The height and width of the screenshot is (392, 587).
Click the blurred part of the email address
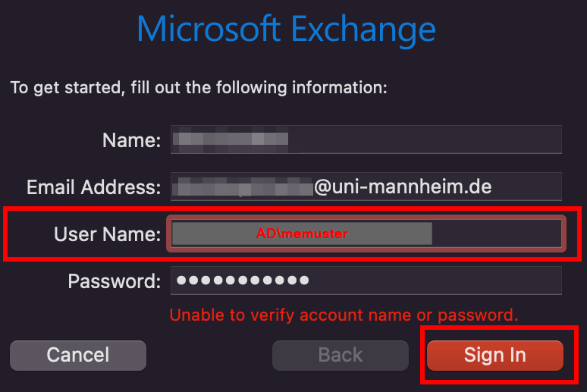tap(243, 187)
